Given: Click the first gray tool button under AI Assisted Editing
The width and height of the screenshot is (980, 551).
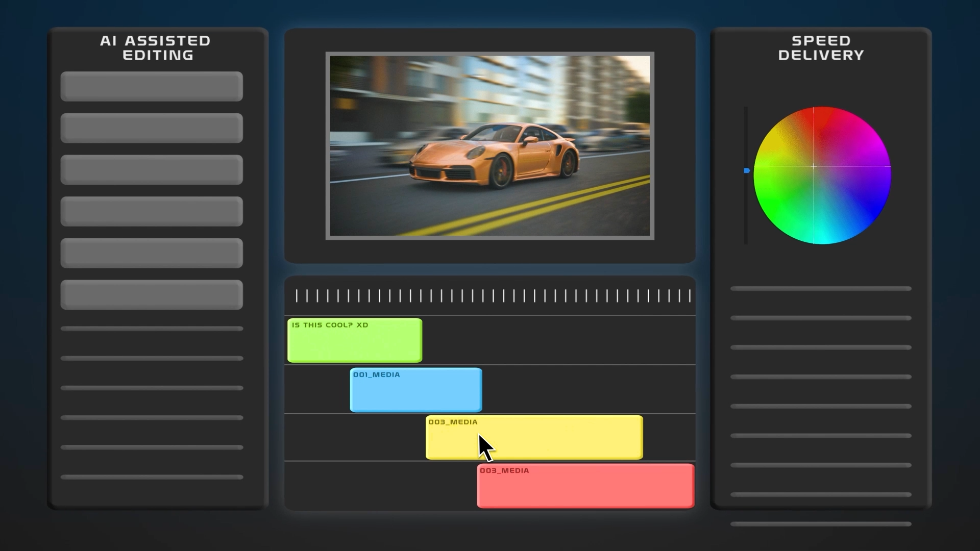Looking at the screenshot, I should click(151, 86).
